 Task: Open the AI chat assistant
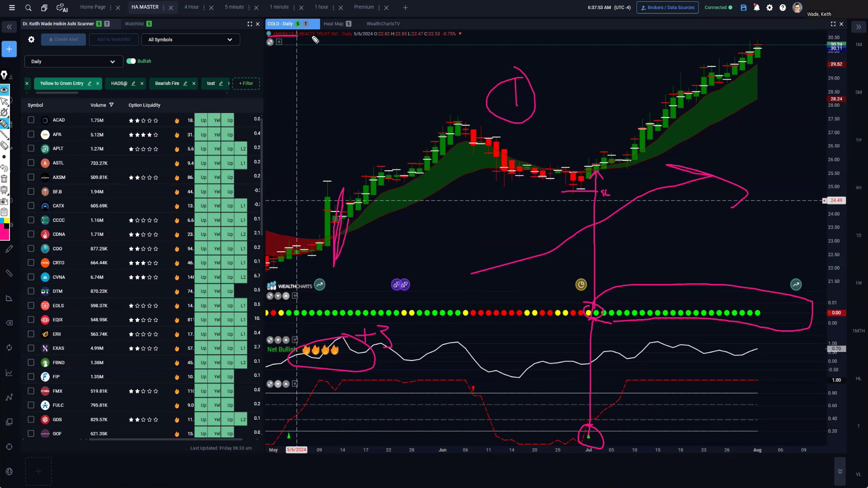(x=62, y=8)
